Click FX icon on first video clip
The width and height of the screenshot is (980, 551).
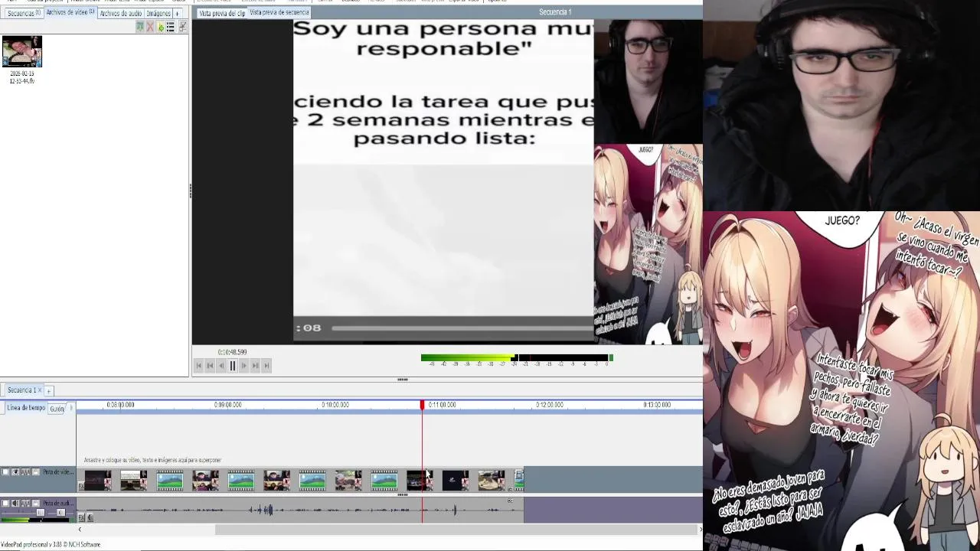click(x=81, y=487)
